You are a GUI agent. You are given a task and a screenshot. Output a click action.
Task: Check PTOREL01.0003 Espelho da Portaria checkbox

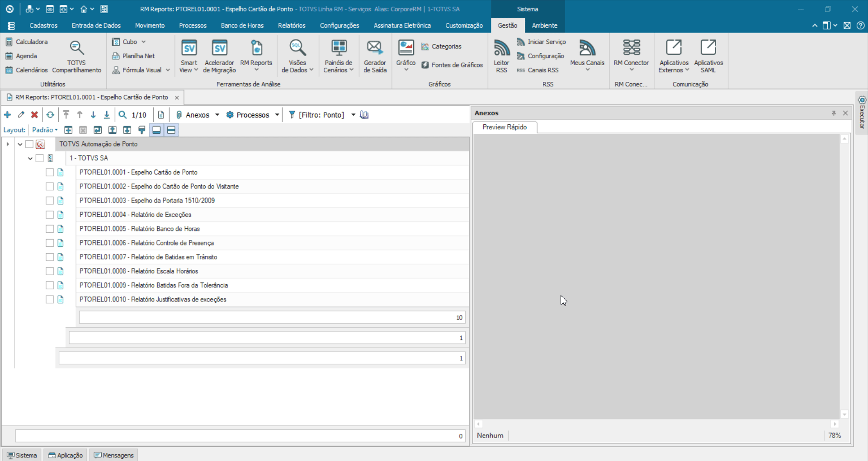pyautogui.click(x=50, y=201)
